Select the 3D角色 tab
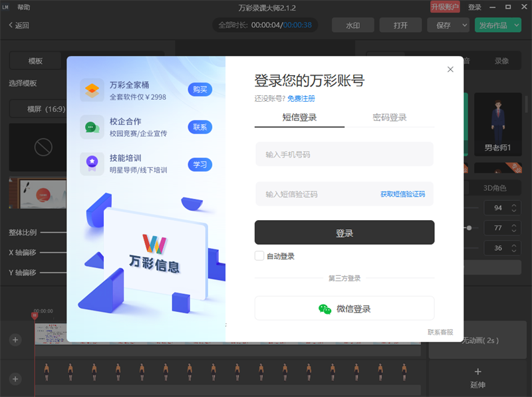This screenshot has height=397, width=532. coord(495,188)
